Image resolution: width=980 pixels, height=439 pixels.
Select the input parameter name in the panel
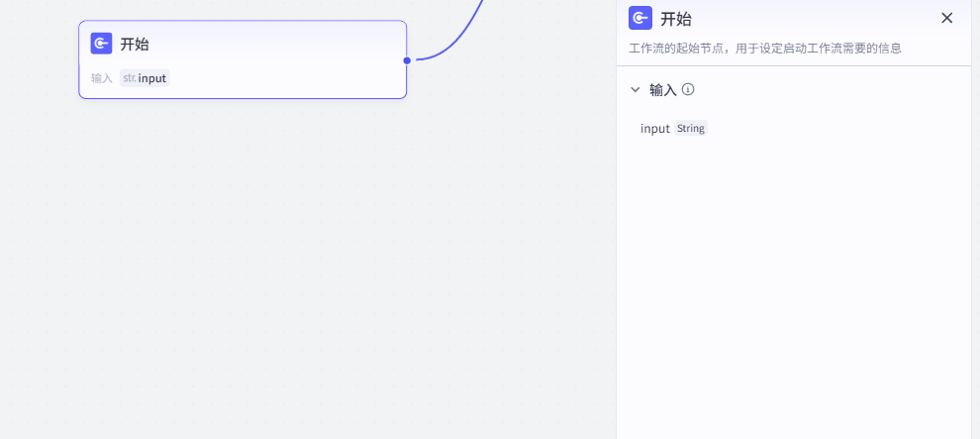point(654,128)
